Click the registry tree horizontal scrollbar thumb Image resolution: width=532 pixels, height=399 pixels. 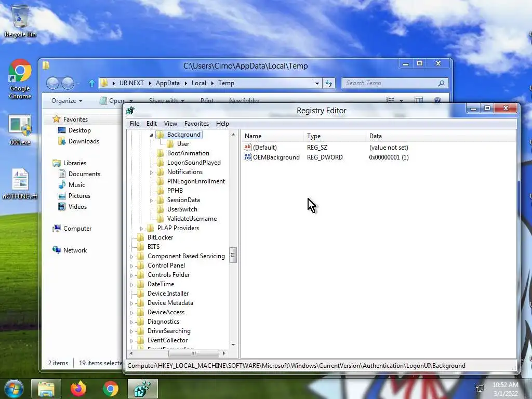click(193, 353)
